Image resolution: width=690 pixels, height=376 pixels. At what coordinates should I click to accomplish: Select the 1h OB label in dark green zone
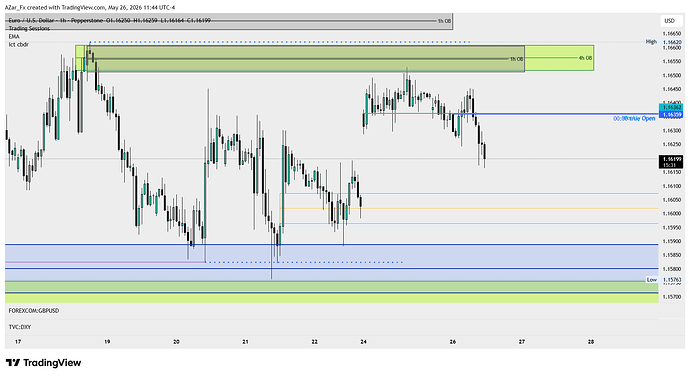pyautogui.click(x=517, y=59)
